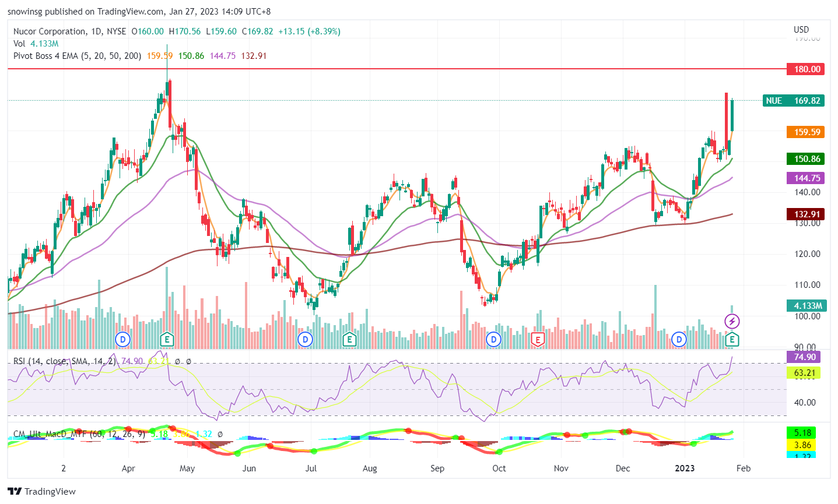Click the dividend D marker before October
838x504 pixels.
coord(494,339)
